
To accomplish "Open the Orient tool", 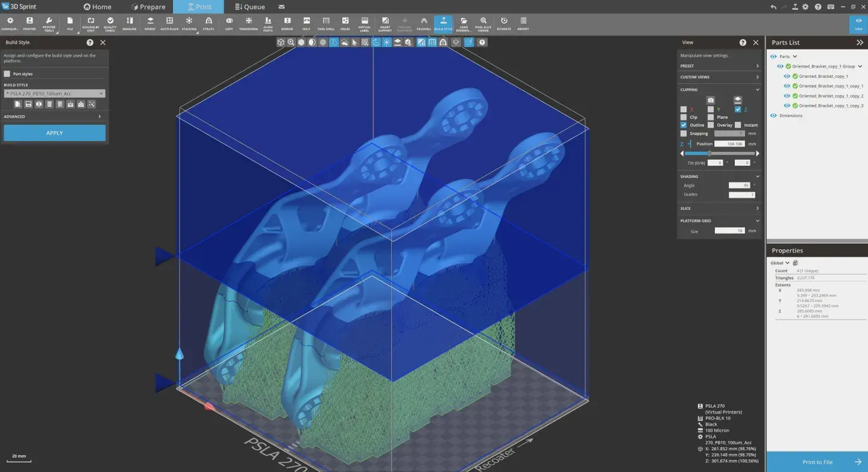I will pyautogui.click(x=150, y=24).
